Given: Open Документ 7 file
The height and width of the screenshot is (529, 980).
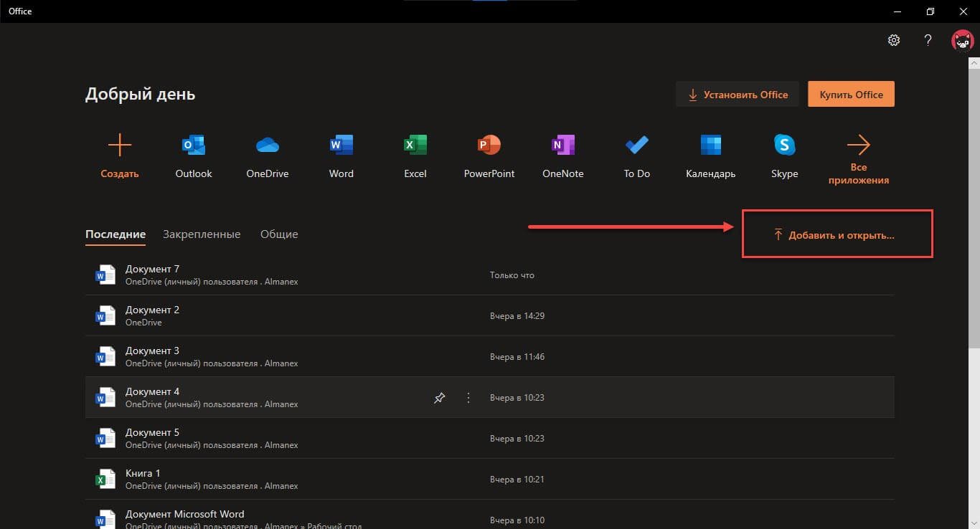Looking at the screenshot, I should pyautogui.click(x=489, y=275).
